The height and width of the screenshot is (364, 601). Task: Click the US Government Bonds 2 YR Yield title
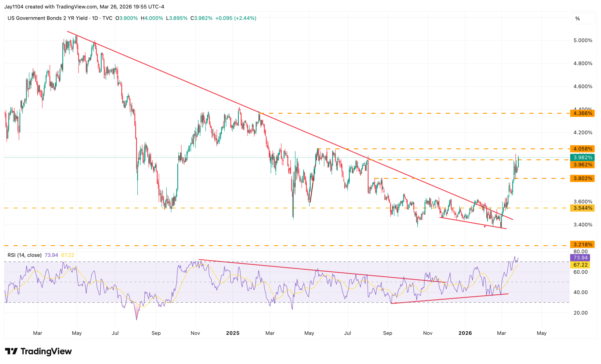(x=48, y=18)
